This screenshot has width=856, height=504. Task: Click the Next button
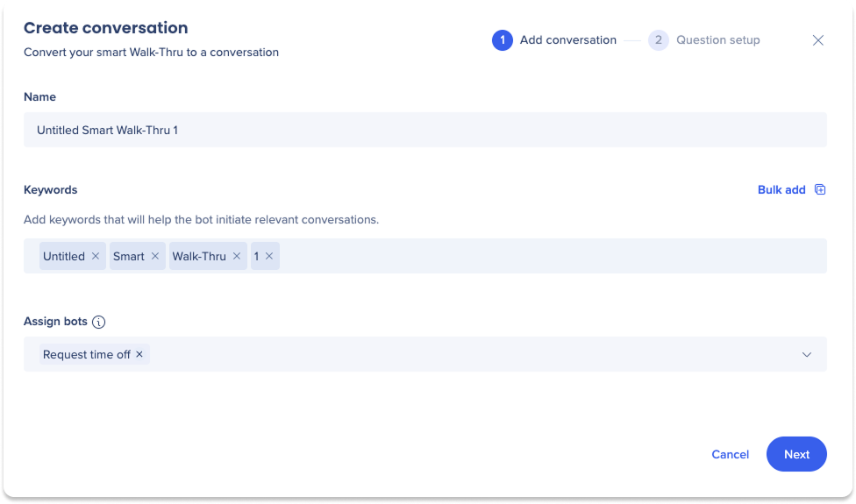pyautogui.click(x=796, y=454)
